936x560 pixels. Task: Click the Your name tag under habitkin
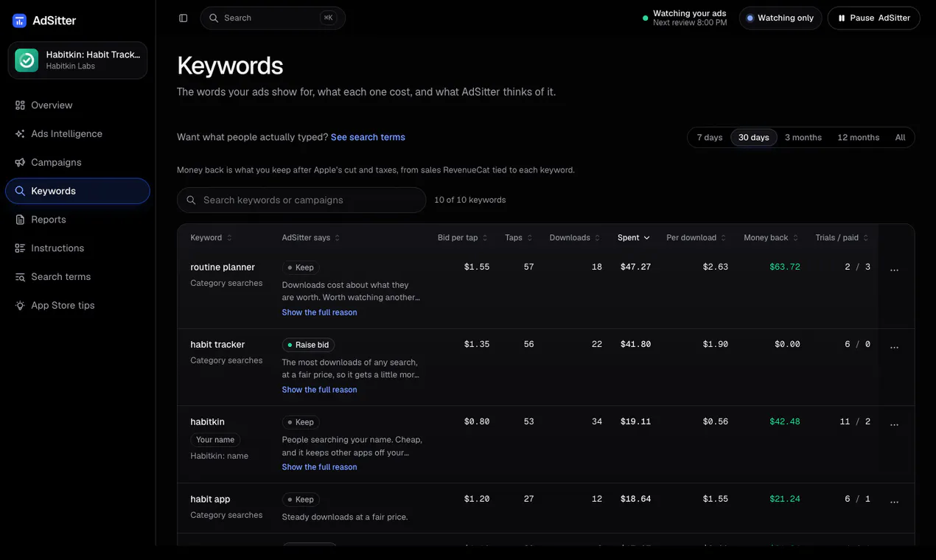[215, 440]
